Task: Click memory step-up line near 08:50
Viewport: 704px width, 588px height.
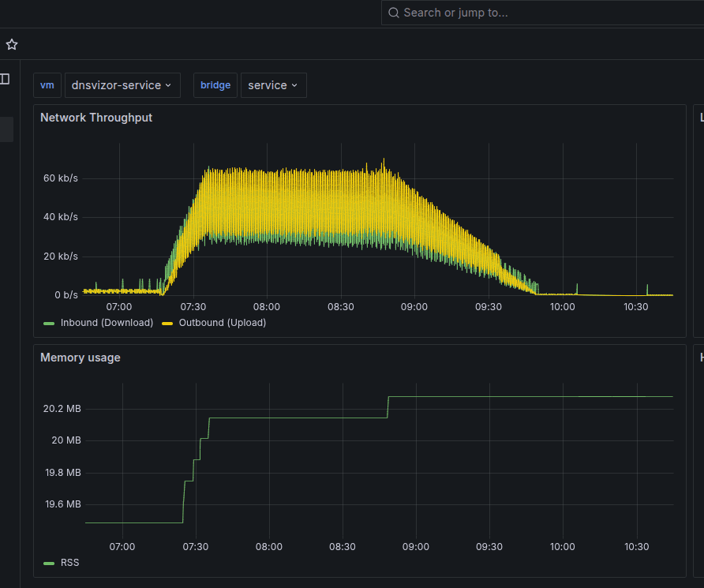Action: coord(388,407)
